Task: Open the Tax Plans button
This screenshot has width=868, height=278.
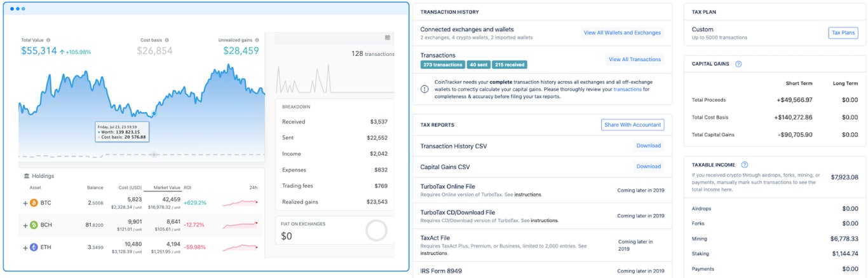Action: pyautogui.click(x=843, y=33)
